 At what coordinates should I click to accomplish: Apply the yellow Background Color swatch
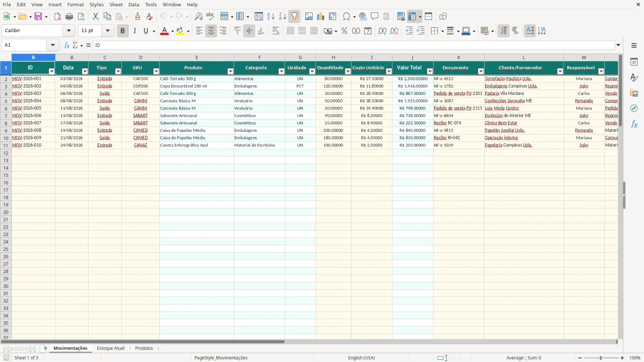coord(180,31)
